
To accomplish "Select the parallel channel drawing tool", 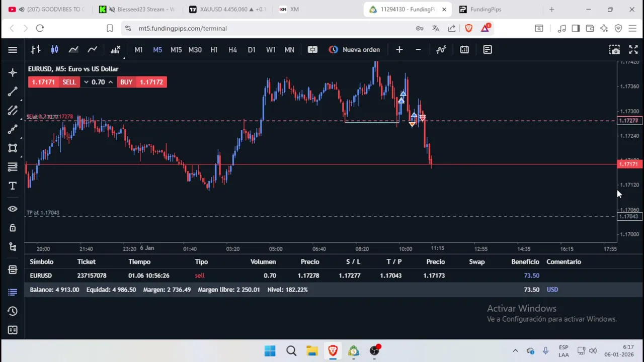I will coord(13,111).
